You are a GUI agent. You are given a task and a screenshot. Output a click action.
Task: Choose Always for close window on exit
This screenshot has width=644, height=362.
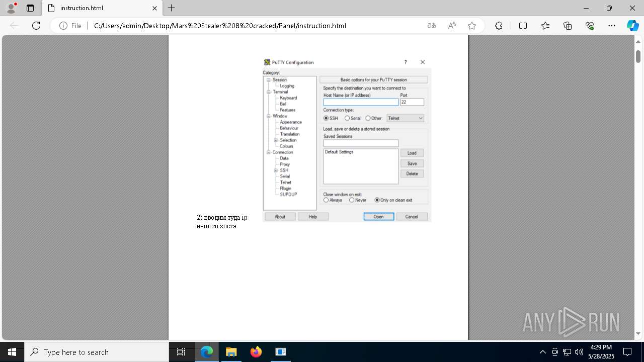[x=326, y=200]
